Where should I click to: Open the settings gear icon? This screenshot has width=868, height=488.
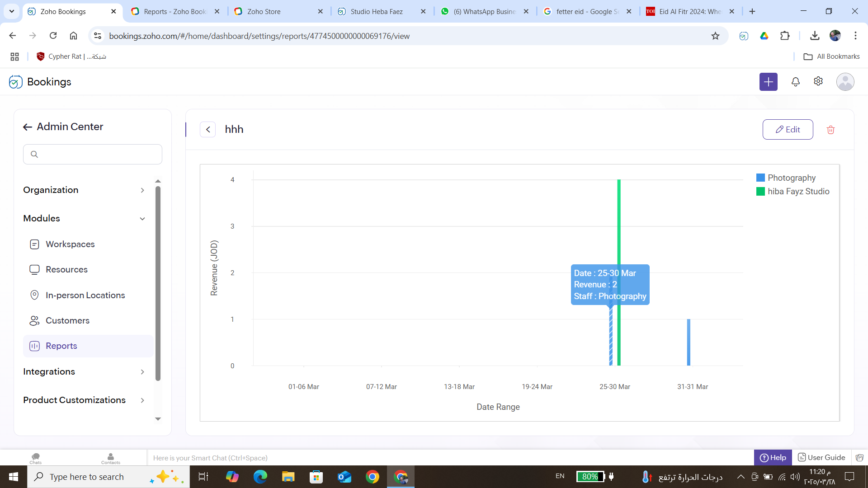pos(818,81)
